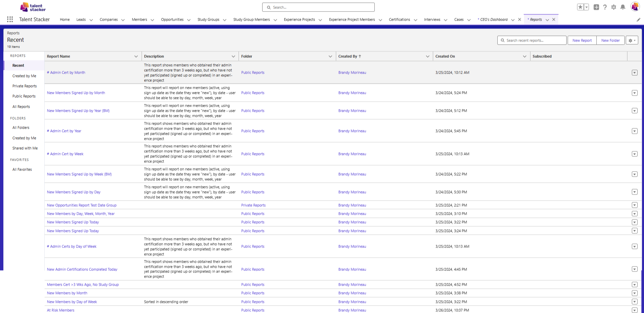This screenshot has height=313, width=644.
Task: Open the Report Name column menu
Action: pos(136,56)
